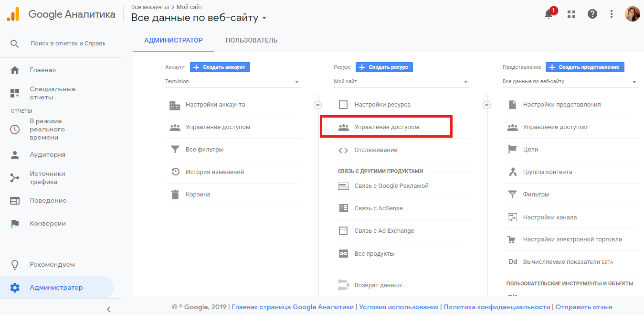The image size is (644, 315).
Task: Click the Специальные отчеты dashboard icon
Action: coord(15,93)
